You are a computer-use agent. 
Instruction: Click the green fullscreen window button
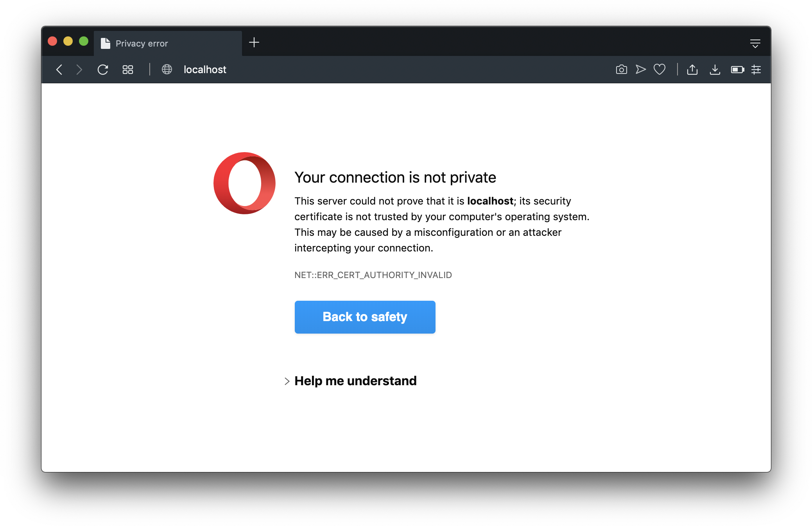point(84,41)
